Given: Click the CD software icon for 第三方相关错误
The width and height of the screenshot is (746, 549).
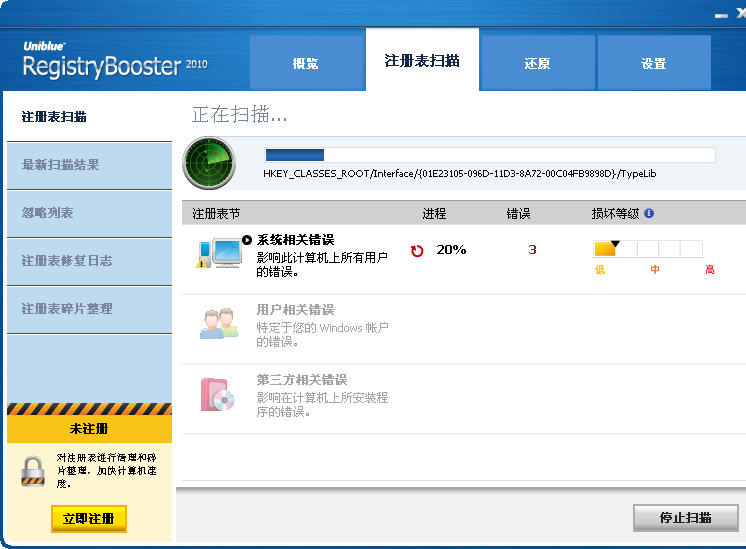Looking at the screenshot, I should click(x=218, y=394).
